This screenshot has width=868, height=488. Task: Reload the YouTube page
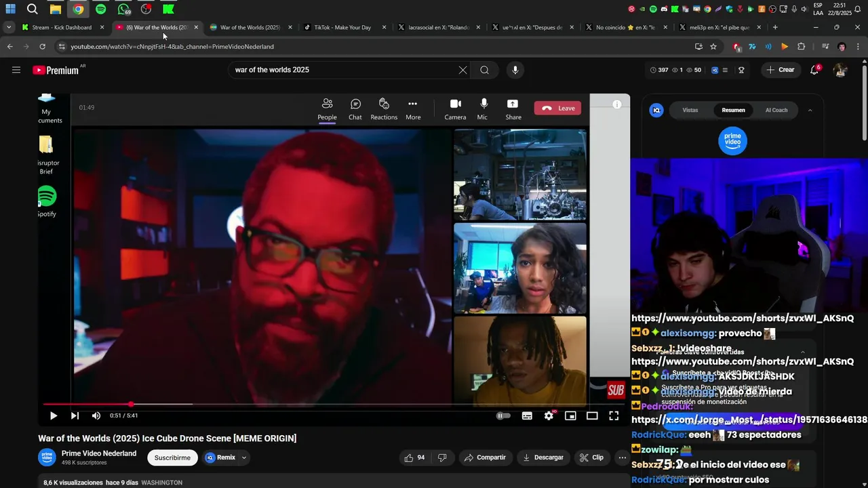click(x=42, y=46)
